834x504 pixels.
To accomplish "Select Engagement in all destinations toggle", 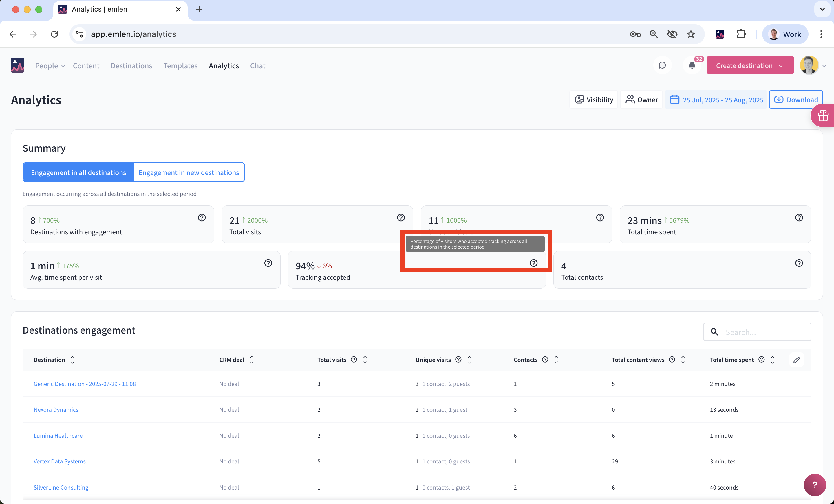I will [x=78, y=172].
